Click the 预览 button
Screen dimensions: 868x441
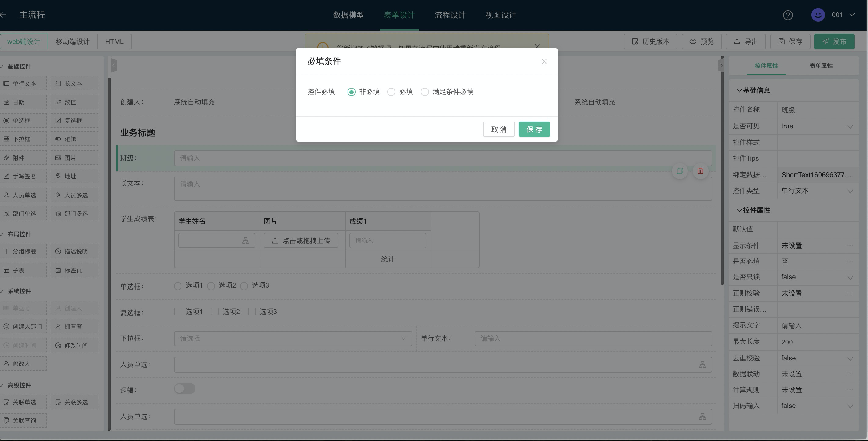point(702,42)
